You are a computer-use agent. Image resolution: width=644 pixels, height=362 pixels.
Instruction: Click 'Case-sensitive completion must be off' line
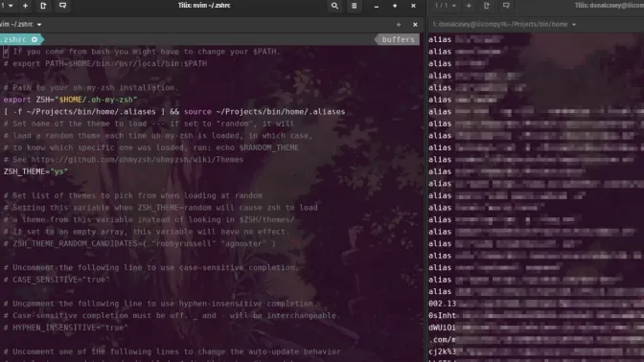[172, 316]
